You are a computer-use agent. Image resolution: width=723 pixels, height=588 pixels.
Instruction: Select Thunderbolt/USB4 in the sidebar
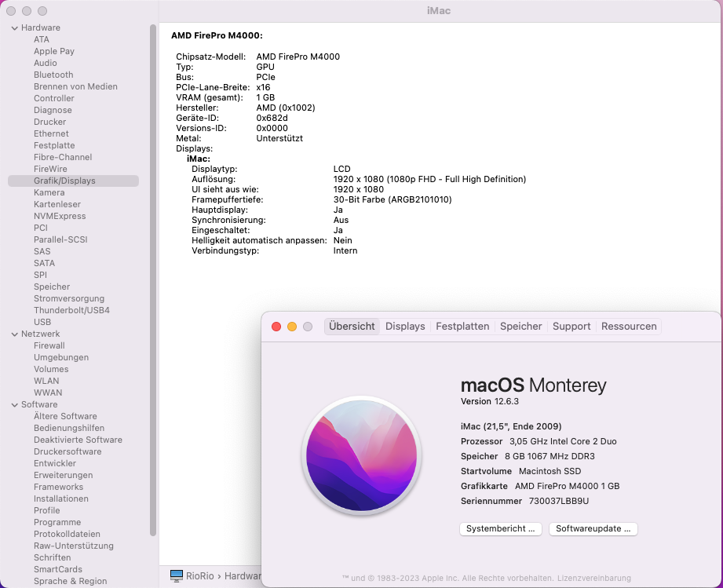71,310
